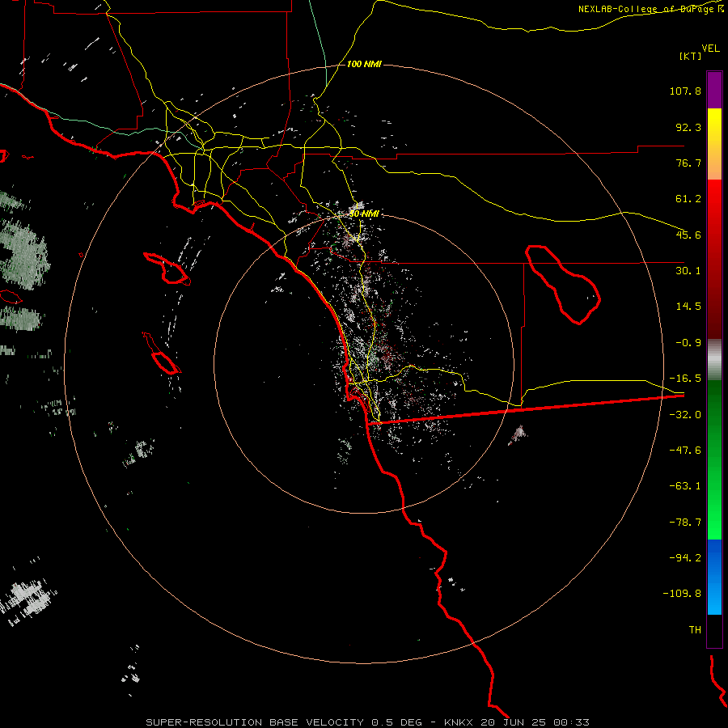Select the 107.8 legend value
This screenshot has width=728, height=728.
pyautogui.click(x=685, y=91)
